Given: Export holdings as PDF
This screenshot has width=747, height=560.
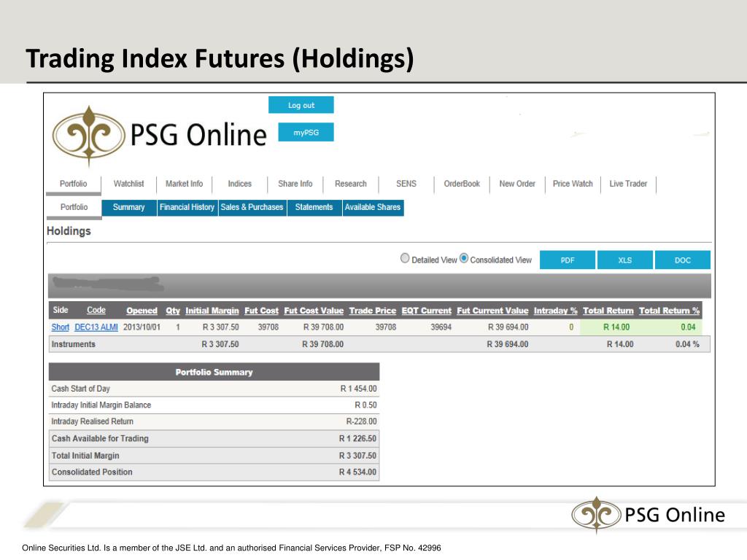Looking at the screenshot, I should point(568,260).
